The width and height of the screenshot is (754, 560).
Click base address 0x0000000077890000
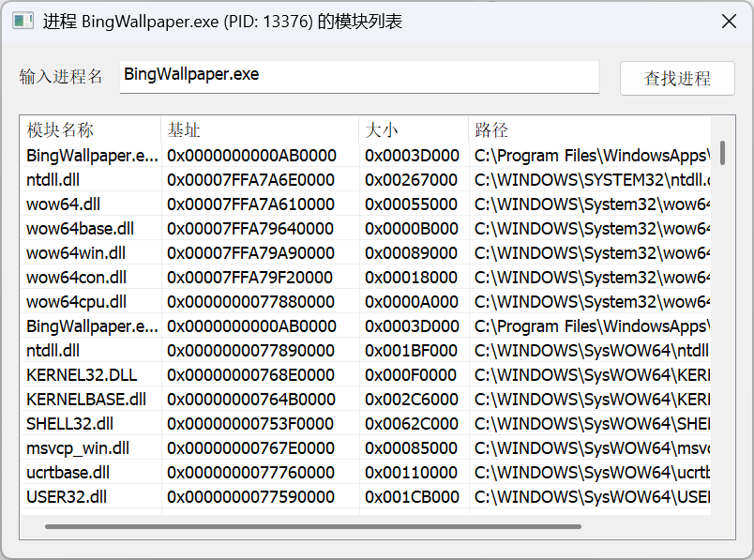pyautogui.click(x=250, y=351)
